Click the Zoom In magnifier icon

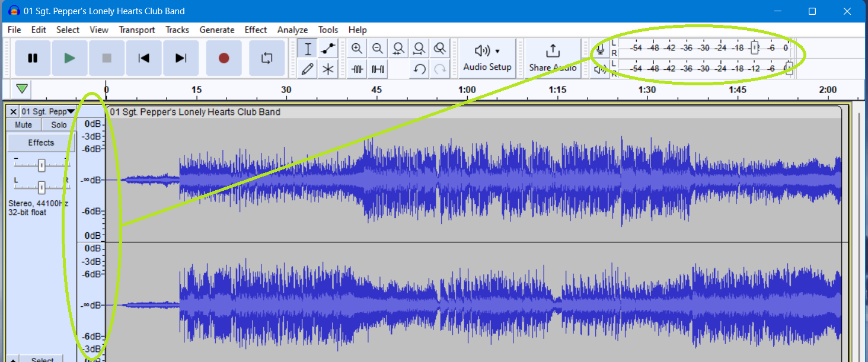tap(357, 48)
